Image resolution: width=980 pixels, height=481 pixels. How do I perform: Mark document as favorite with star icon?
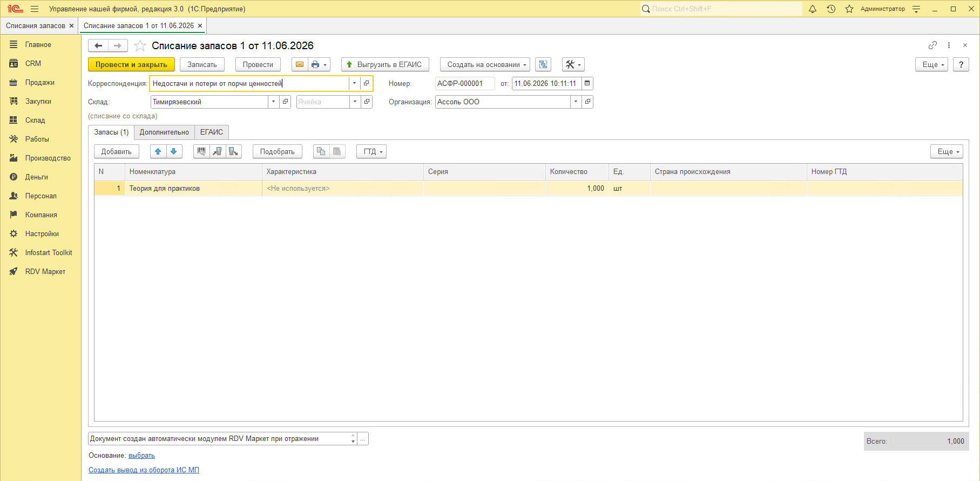click(140, 46)
